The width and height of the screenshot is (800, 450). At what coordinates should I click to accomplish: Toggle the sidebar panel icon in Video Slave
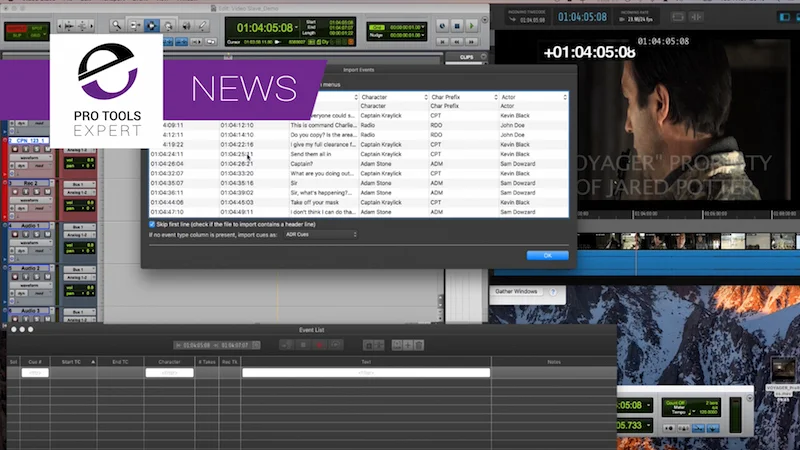[785, 17]
